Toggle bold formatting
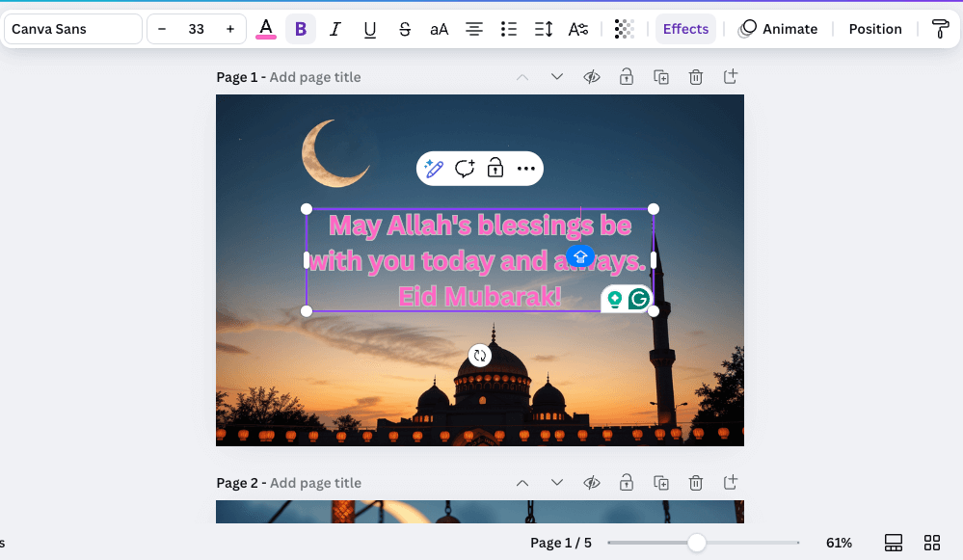 coord(301,29)
